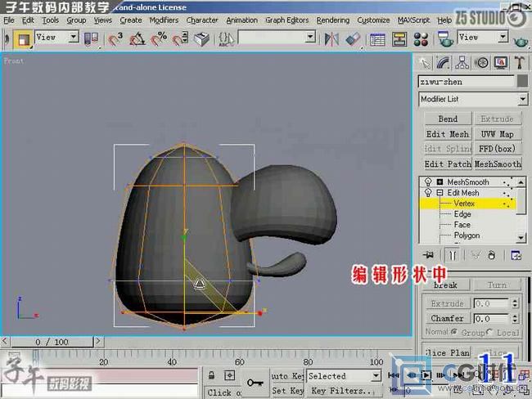Screen dimensions: 532x399
Task: Click the Edit Mesh modifier button
Action: click(449, 134)
